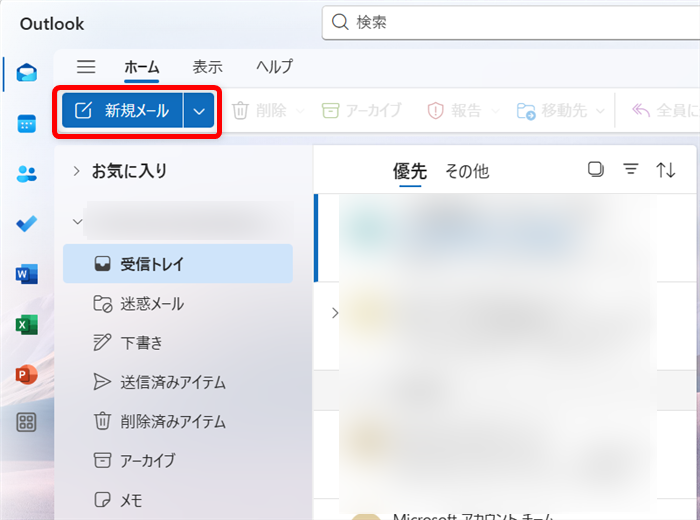Open the 報告 dropdown arrow
700x520 pixels.
[495, 111]
